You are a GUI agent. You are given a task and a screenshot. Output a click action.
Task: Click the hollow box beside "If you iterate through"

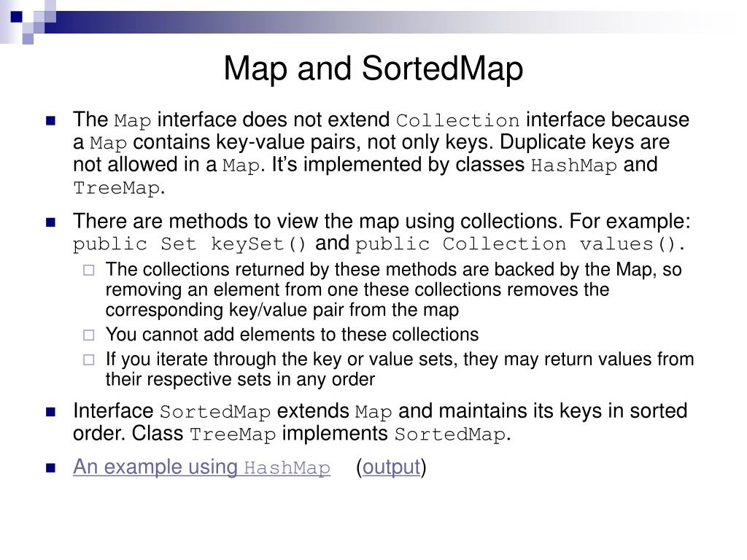[x=88, y=360]
